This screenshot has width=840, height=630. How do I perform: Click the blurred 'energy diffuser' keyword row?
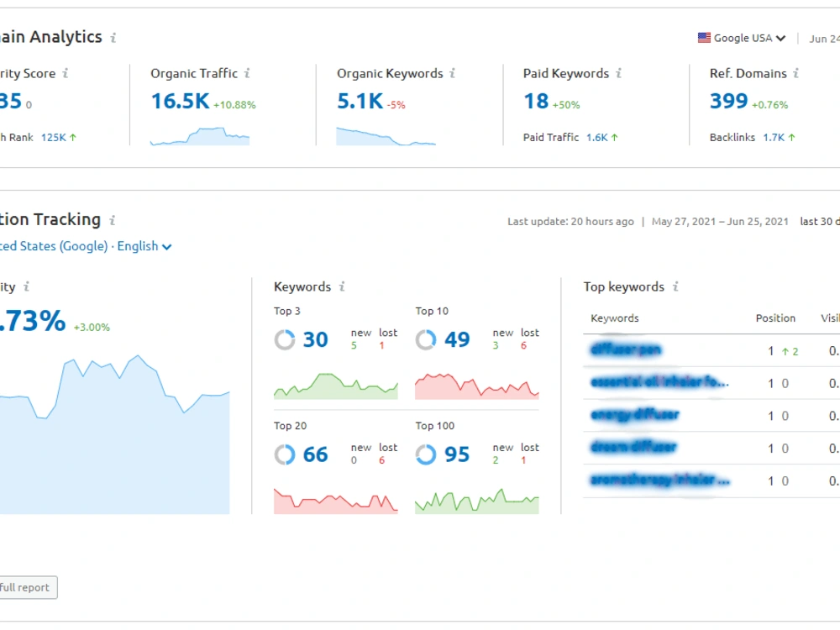(x=635, y=415)
